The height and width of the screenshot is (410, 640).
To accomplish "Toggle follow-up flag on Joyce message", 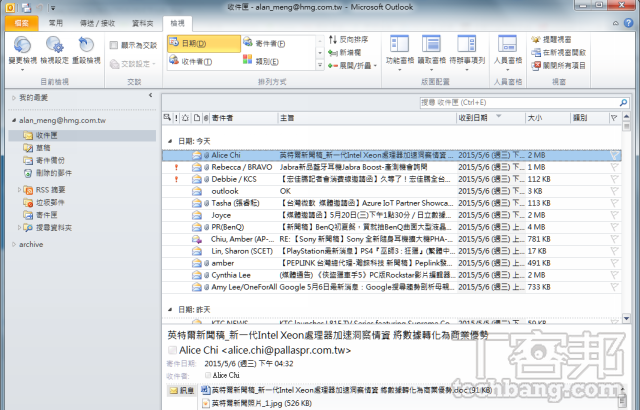I will [614, 215].
